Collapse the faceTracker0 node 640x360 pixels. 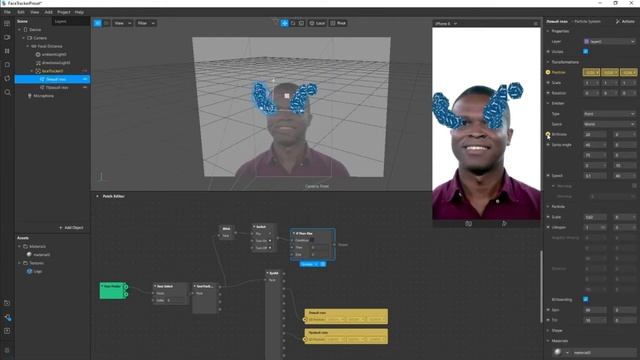click(32, 71)
